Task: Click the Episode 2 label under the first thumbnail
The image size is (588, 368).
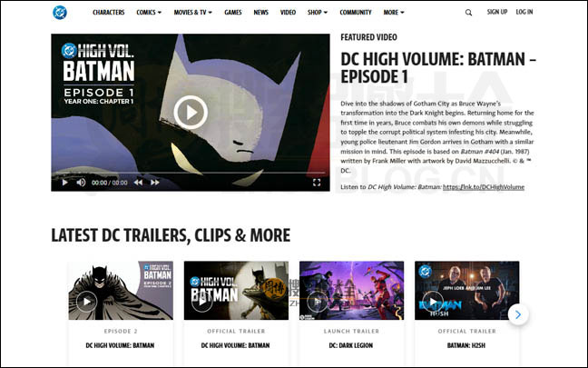Action: pyautogui.click(x=121, y=331)
